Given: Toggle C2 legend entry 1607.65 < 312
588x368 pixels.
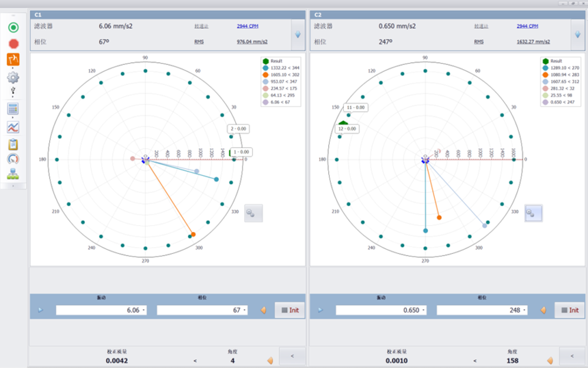Looking at the screenshot, I should click(x=561, y=81).
